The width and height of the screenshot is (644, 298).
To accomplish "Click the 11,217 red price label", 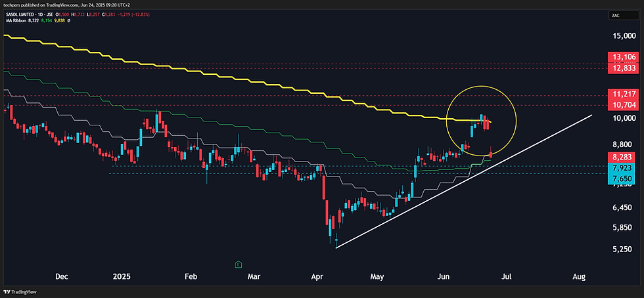I will click(x=622, y=93).
